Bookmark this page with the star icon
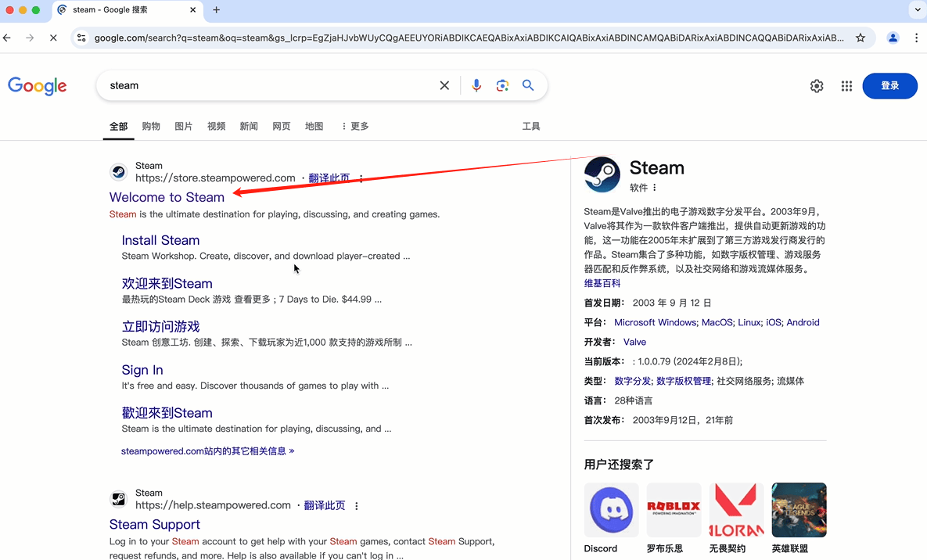 tap(861, 38)
